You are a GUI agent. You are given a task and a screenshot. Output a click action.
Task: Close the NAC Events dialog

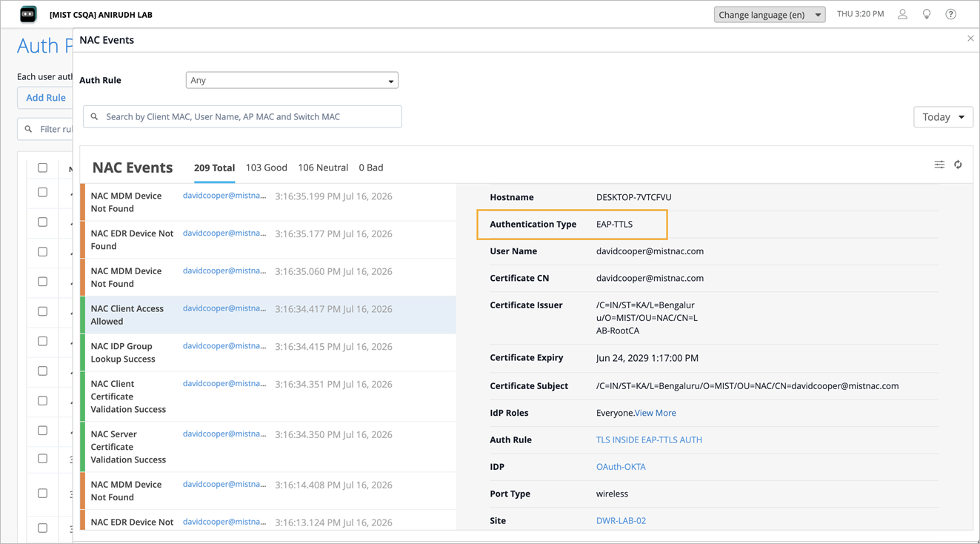pyautogui.click(x=970, y=39)
